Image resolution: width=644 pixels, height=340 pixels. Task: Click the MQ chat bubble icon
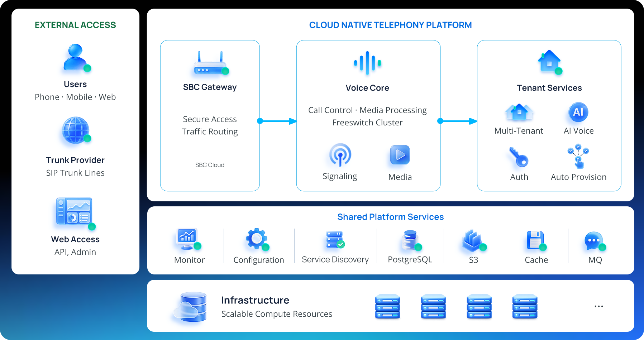click(x=595, y=241)
